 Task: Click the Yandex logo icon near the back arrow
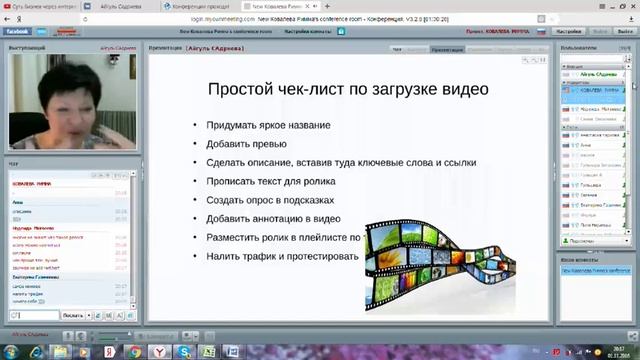tap(19, 19)
